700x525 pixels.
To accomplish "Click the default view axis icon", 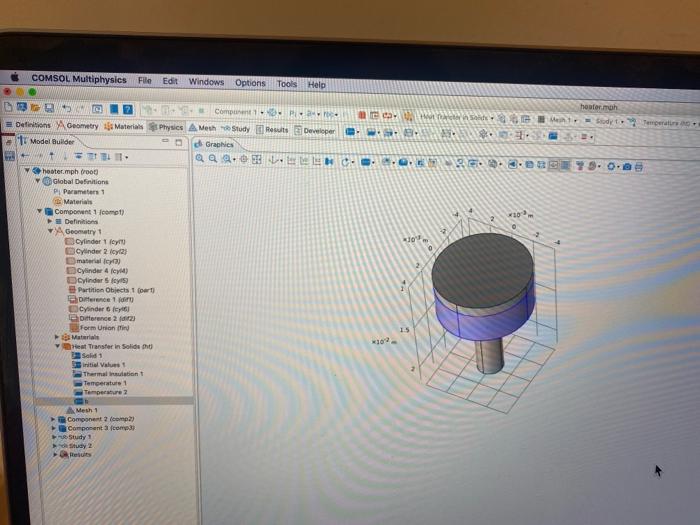I will coord(273,160).
